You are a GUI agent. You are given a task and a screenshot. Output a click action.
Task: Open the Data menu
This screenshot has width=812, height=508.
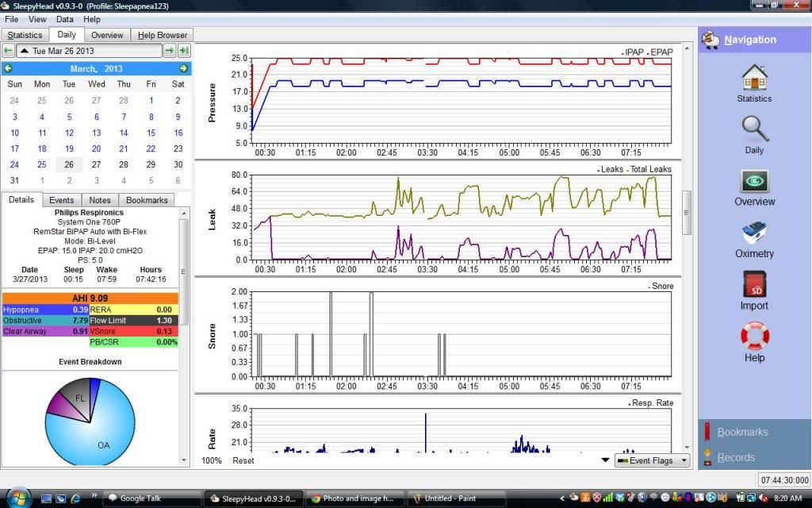coord(65,19)
